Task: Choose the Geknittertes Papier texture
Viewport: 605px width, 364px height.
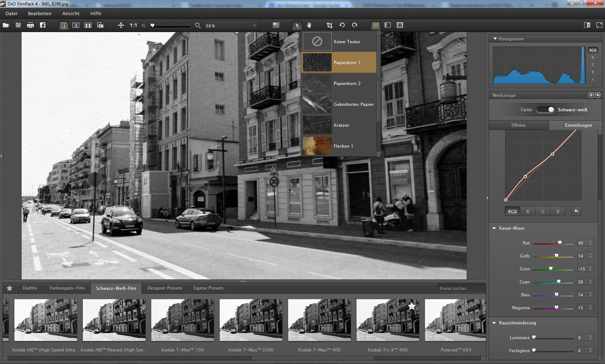Action: pyautogui.click(x=339, y=104)
